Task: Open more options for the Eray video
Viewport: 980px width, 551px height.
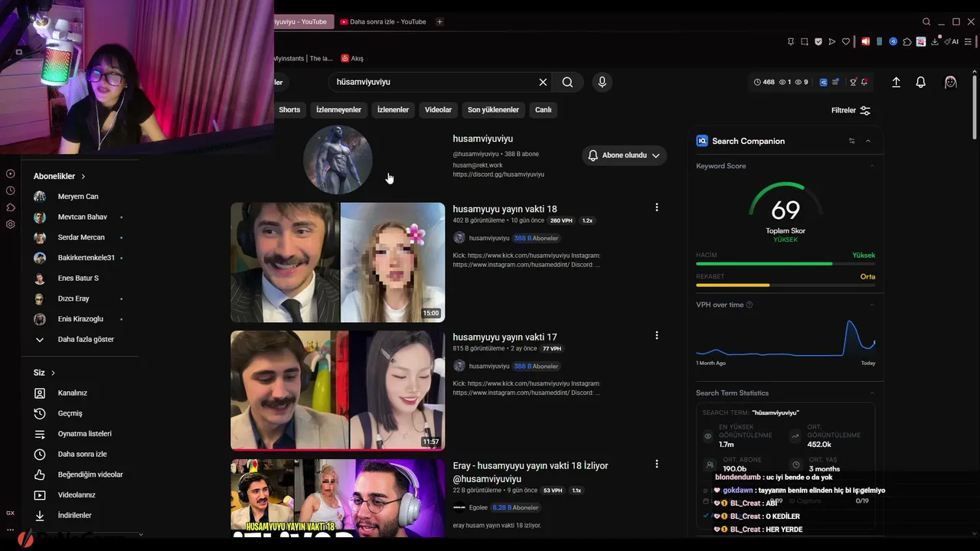Action: pyautogui.click(x=656, y=464)
